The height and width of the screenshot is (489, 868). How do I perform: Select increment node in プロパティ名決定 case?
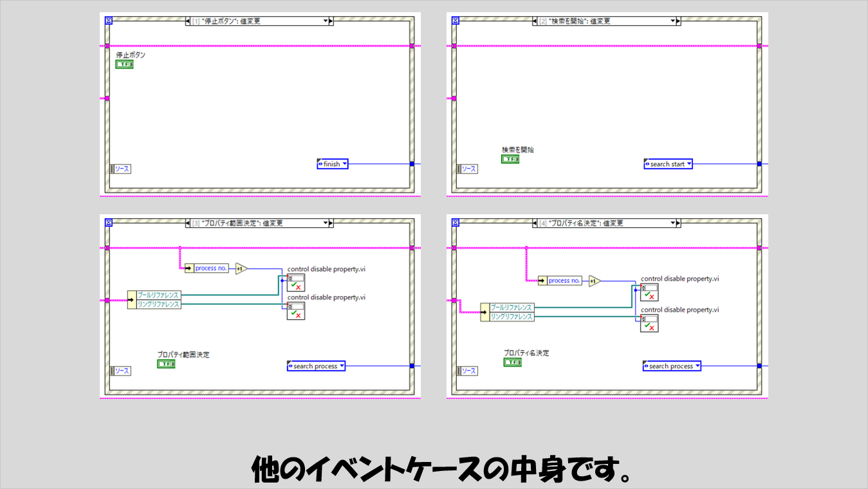pyautogui.click(x=594, y=281)
